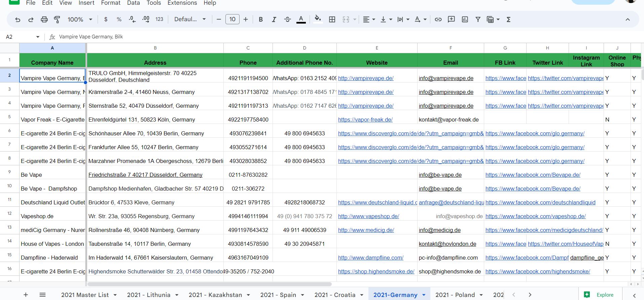Switch to the 2021 - Spain sheet
Image resolution: width=644 pixels, height=300 pixels.
(x=278, y=295)
